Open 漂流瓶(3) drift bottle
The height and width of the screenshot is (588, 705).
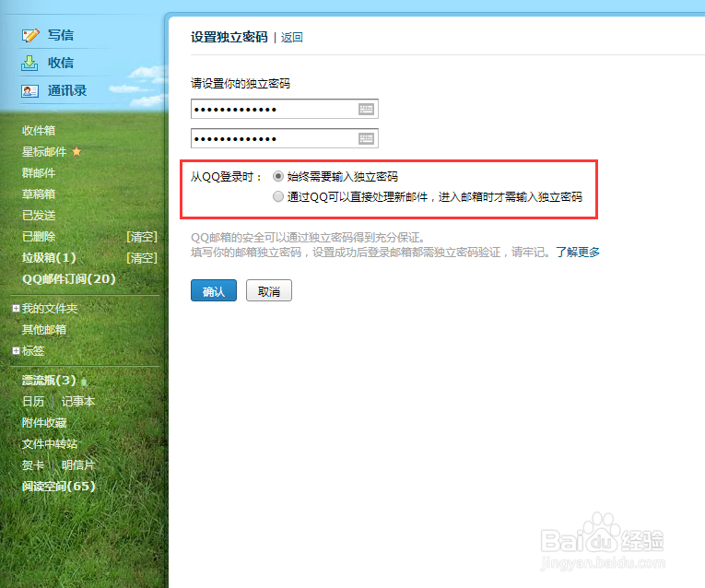[49, 381]
